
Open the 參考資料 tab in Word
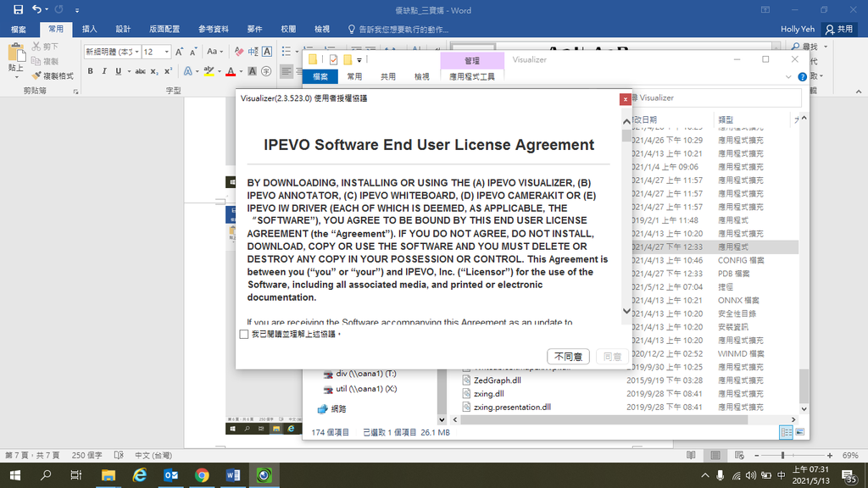click(x=214, y=30)
